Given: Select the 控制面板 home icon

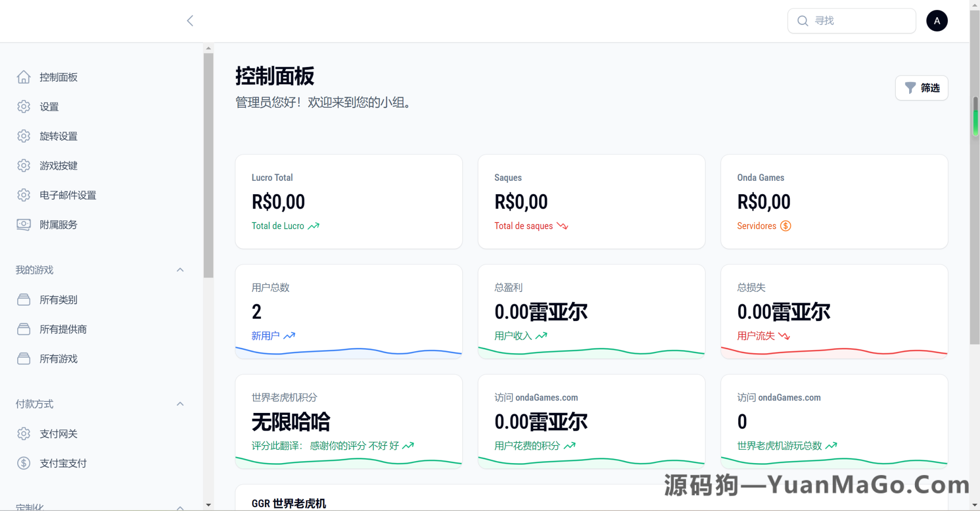Looking at the screenshot, I should pyautogui.click(x=23, y=77).
